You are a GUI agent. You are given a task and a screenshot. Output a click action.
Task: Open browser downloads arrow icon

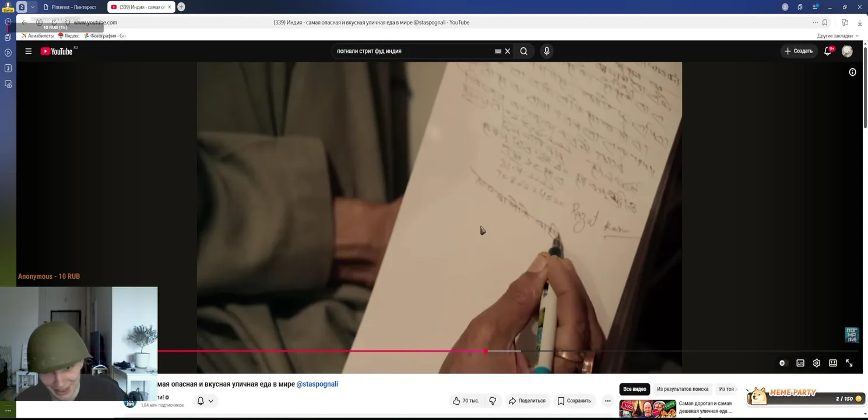[x=860, y=22]
